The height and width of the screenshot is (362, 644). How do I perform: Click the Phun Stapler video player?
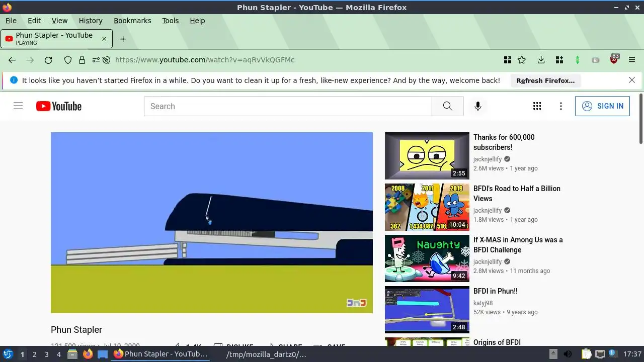point(212,223)
